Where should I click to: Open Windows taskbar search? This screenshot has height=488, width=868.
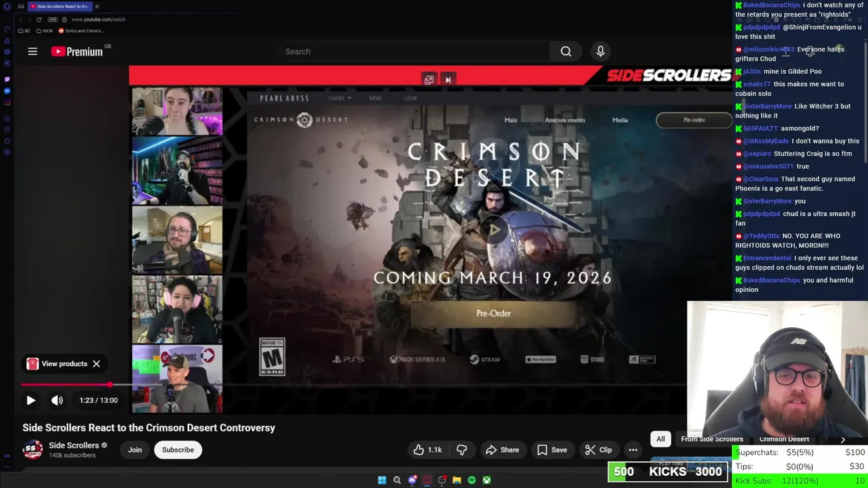click(x=397, y=481)
